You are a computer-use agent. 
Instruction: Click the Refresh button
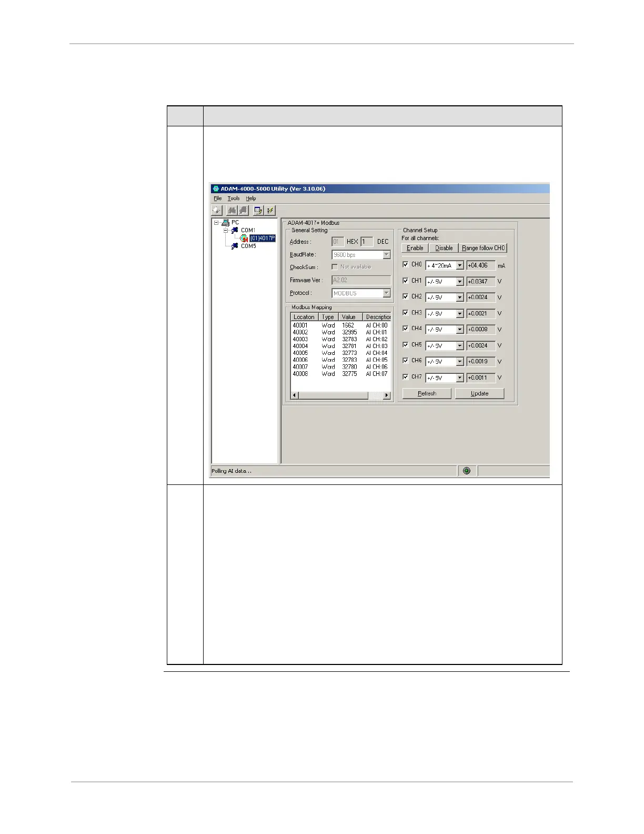(x=427, y=393)
